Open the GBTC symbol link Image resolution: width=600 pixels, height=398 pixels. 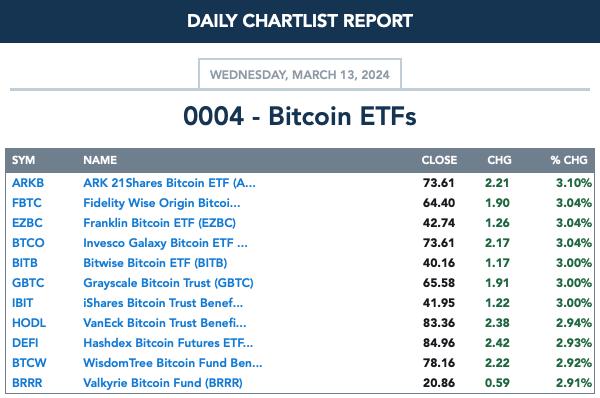tap(28, 283)
